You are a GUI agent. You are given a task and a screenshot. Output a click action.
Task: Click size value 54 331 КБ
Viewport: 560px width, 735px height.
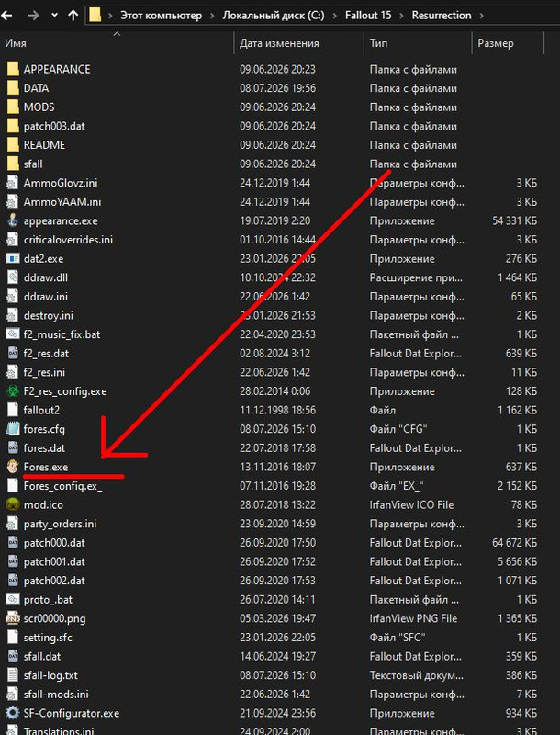(x=515, y=220)
